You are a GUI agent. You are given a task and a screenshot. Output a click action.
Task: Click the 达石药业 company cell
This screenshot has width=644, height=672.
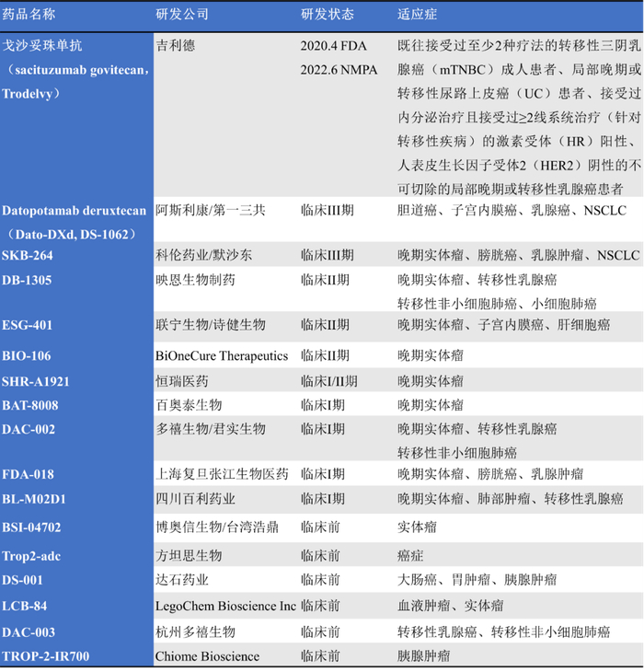coord(182,580)
